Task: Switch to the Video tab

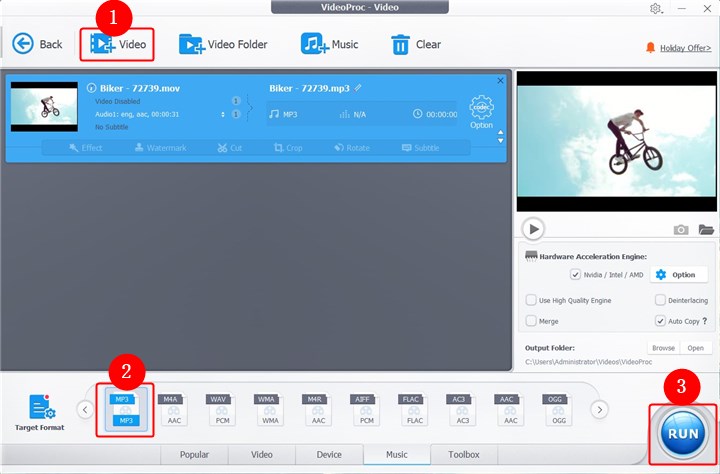Action: [x=262, y=455]
